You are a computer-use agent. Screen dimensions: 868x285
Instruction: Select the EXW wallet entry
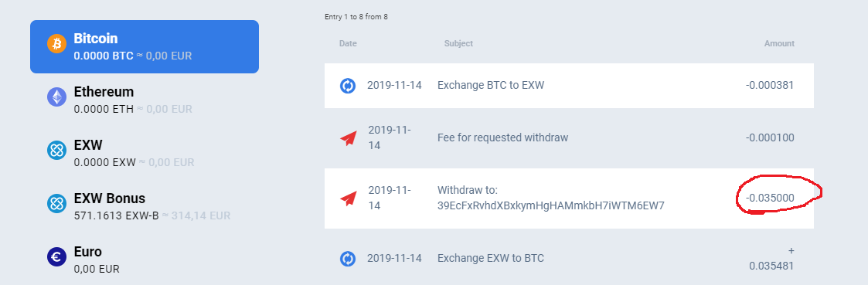coord(145,153)
